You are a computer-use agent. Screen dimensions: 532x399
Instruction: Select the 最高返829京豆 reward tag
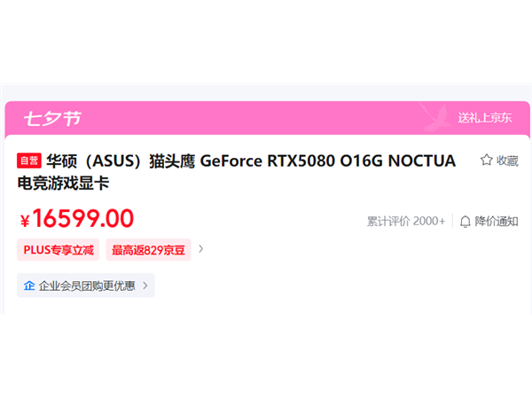point(148,250)
